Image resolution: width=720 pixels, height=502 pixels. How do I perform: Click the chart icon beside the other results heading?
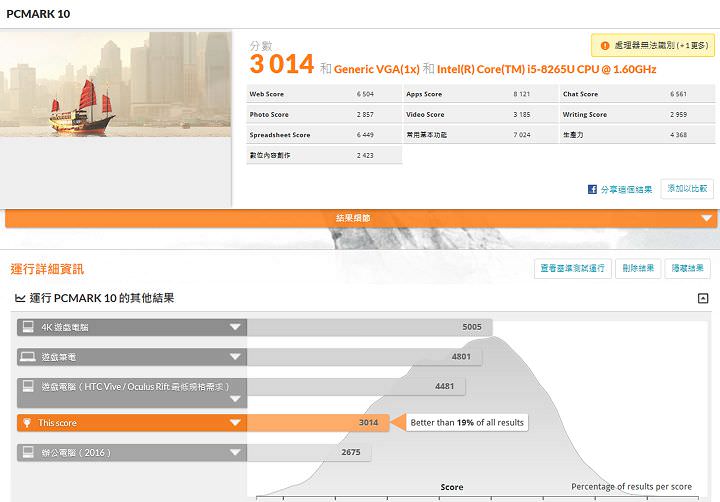(x=20, y=298)
